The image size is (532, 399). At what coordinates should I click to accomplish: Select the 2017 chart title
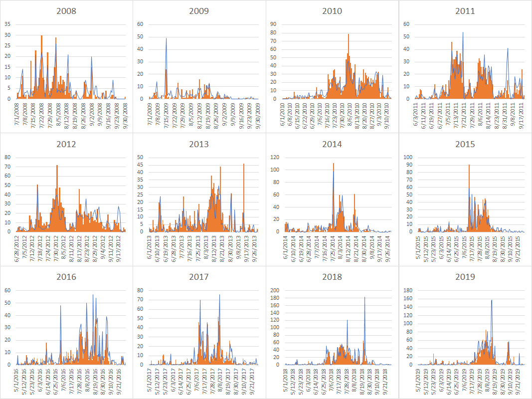pyautogui.click(x=199, y=277)
